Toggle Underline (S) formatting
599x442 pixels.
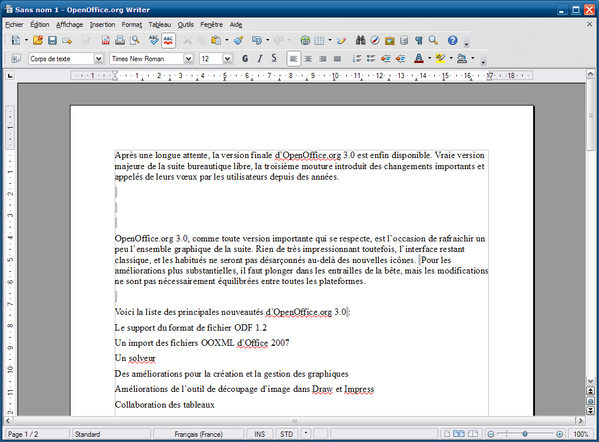coord(274,58)
